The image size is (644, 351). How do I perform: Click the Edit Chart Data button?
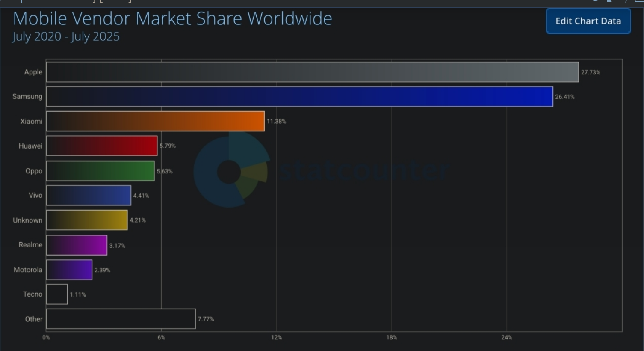(588, 21)
